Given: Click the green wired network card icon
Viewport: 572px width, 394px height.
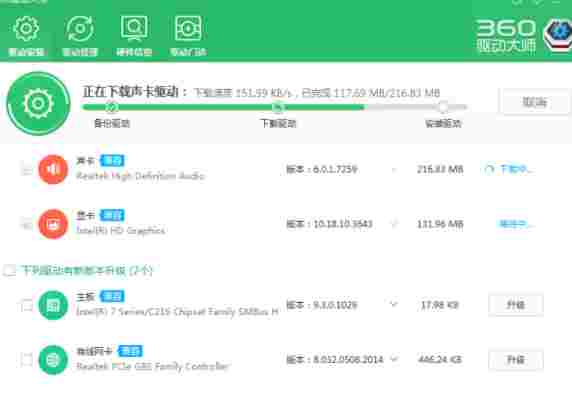Looking at the screenshot, I should coord(53,360).
